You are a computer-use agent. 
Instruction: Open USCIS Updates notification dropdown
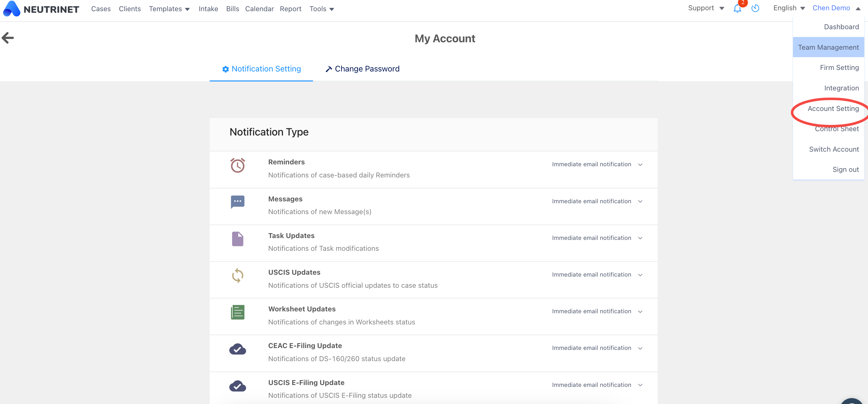(597, 275)
